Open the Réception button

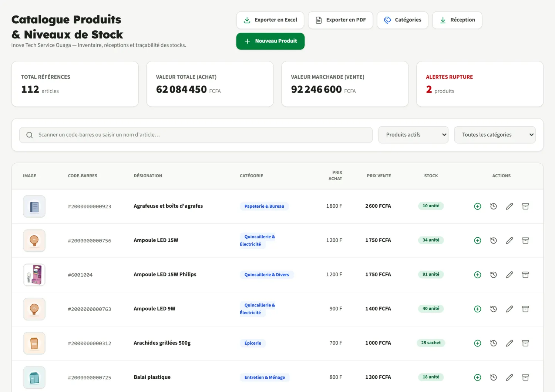pyautogui.click(x=457, y=20)
